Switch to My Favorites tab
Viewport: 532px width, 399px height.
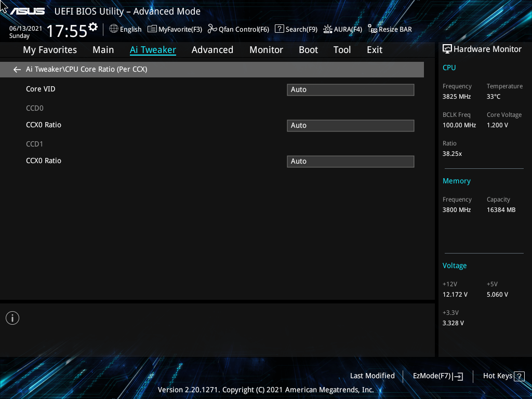pyautogui.click(x=50, y=50)
